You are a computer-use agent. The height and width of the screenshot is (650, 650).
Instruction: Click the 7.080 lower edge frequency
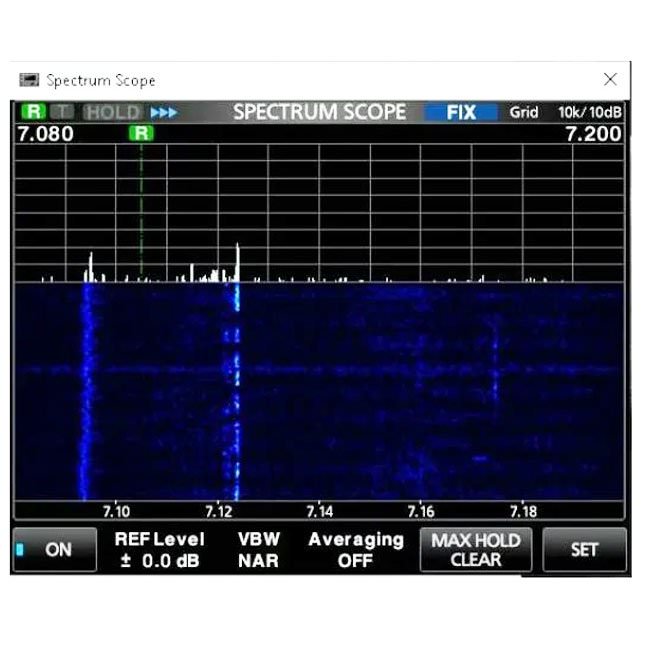pyautogui.click(x=45, y=134)
